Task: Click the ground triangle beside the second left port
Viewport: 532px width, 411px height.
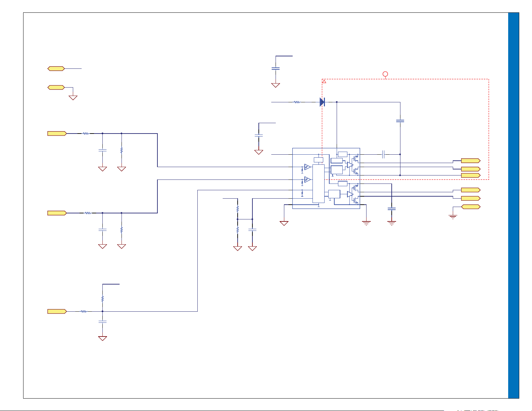Action: (73, 98)
